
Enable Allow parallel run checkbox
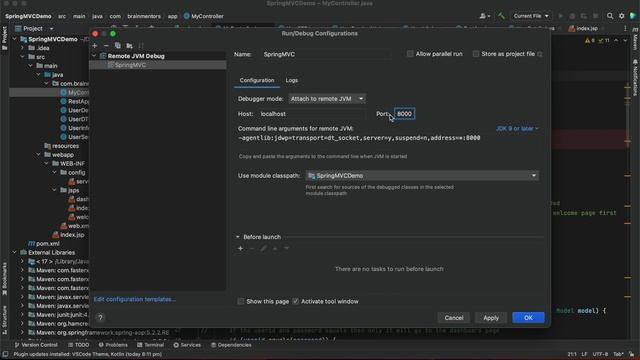410,54
